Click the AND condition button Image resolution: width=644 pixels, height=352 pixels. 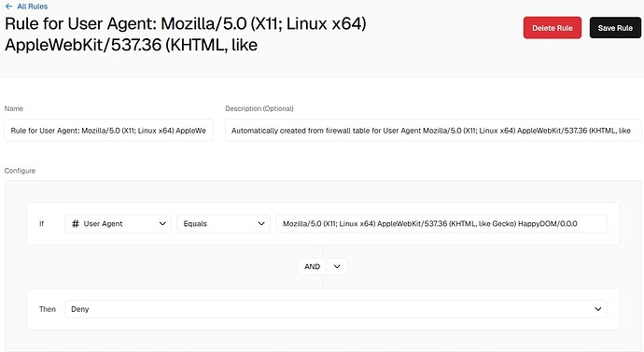pyautogui.click(x=312, y=266)
